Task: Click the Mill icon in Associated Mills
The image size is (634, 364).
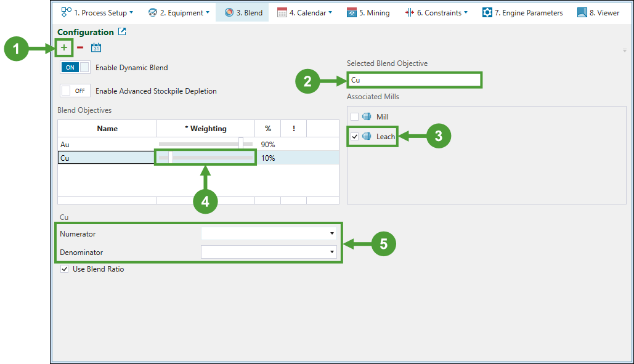Action: click(x=366, y=117)
